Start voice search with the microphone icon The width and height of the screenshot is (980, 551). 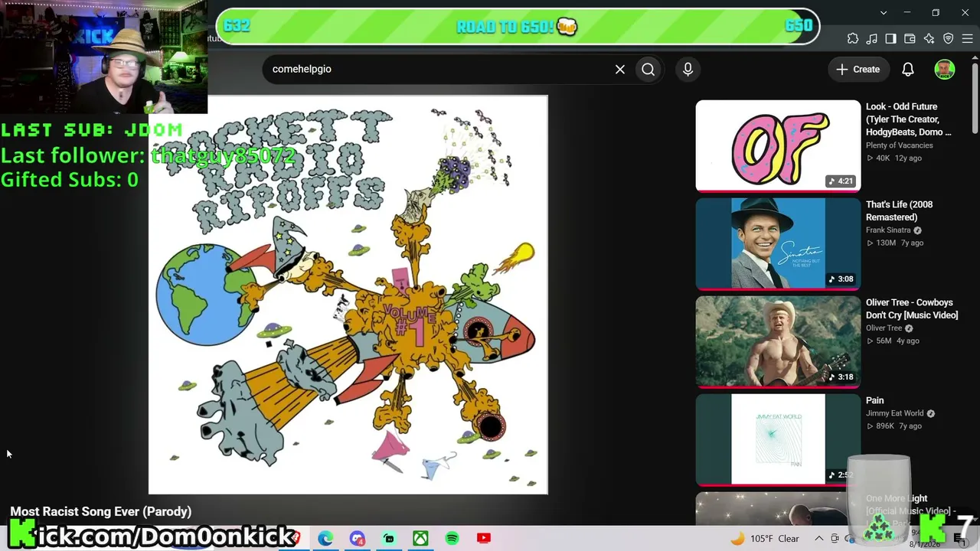[688, 69]
